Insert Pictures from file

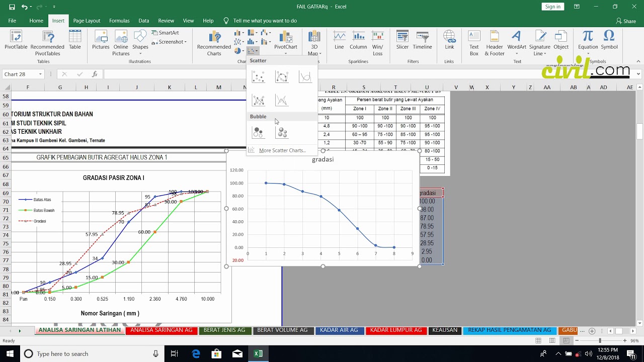101,40
